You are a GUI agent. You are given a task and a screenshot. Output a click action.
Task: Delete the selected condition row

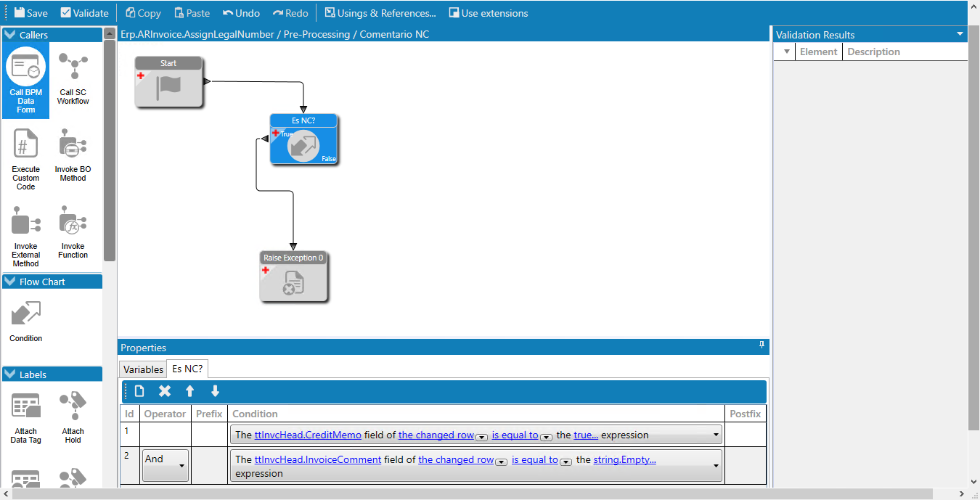[165, 391]
